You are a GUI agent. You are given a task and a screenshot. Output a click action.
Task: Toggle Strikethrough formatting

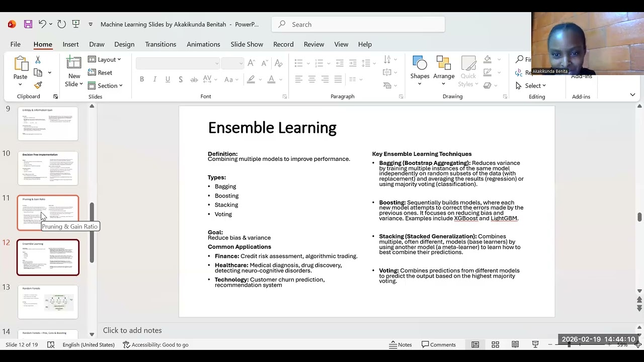coord(194,79)
